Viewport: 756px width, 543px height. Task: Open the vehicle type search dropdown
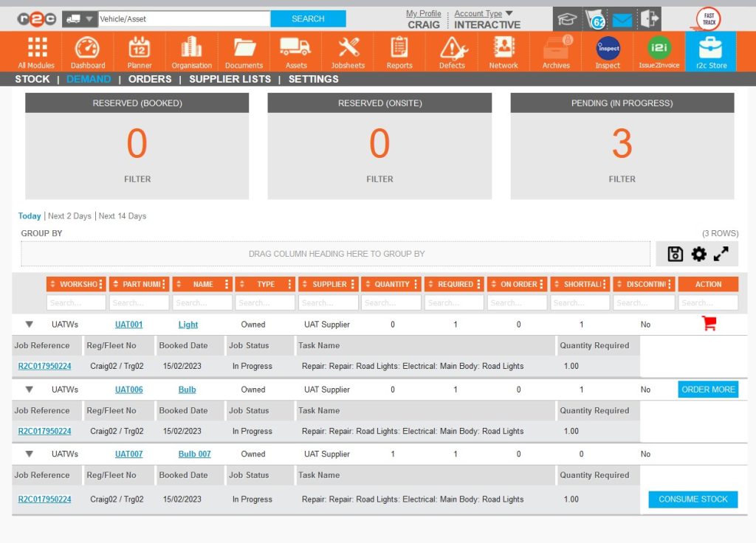[x=80, y=19]
